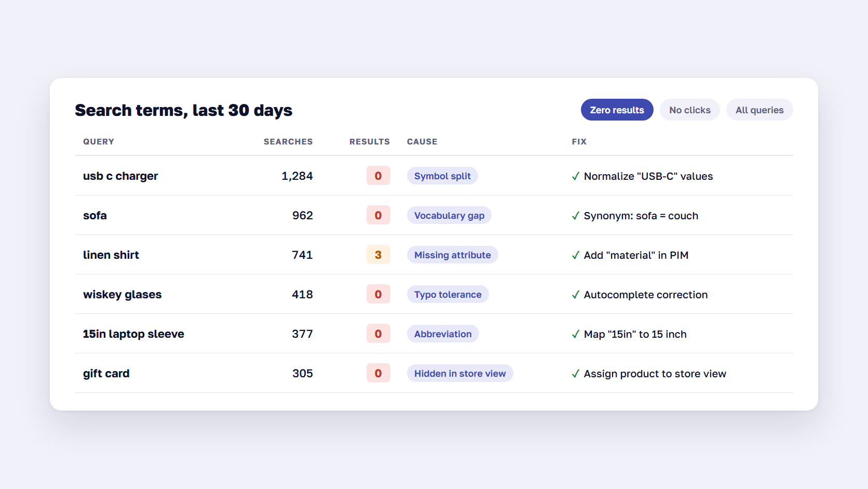Click the Hidden in store view tag
868x489 pixels.
(460, 373)
